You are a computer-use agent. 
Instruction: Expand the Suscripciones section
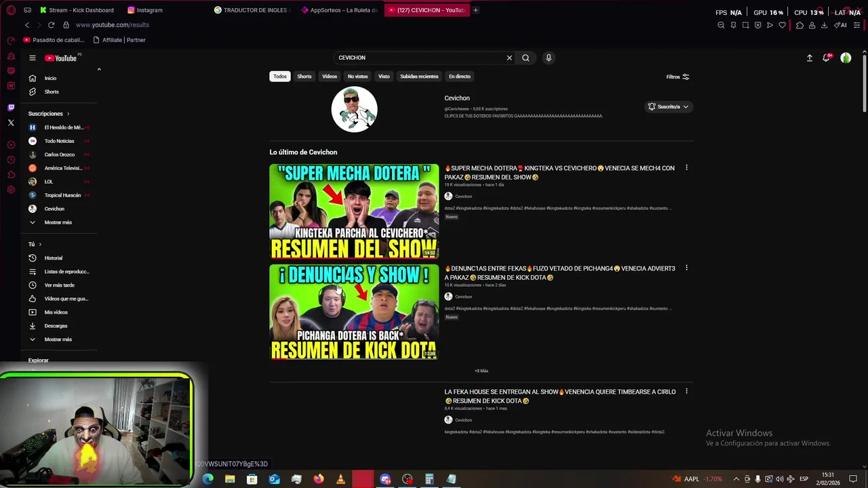point(49,113)
